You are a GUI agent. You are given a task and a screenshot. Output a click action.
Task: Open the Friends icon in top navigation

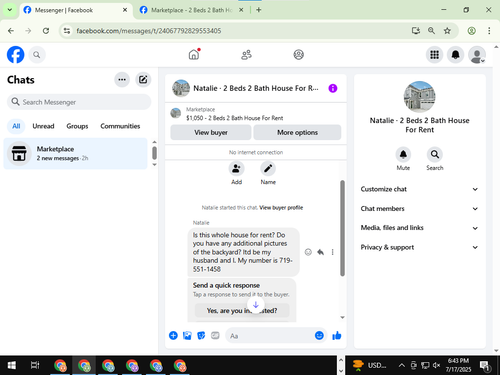tap(246, 55)
